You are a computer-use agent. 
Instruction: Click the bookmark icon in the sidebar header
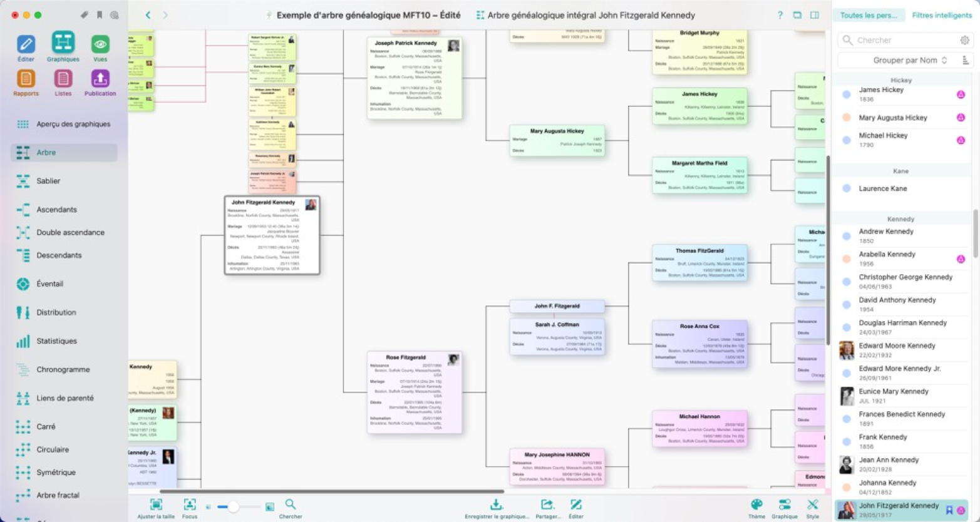(x=100, y=15)
